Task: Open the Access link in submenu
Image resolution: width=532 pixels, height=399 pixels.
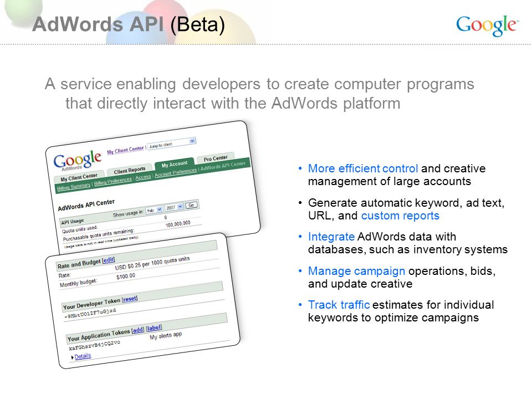Action: (143, 177)
